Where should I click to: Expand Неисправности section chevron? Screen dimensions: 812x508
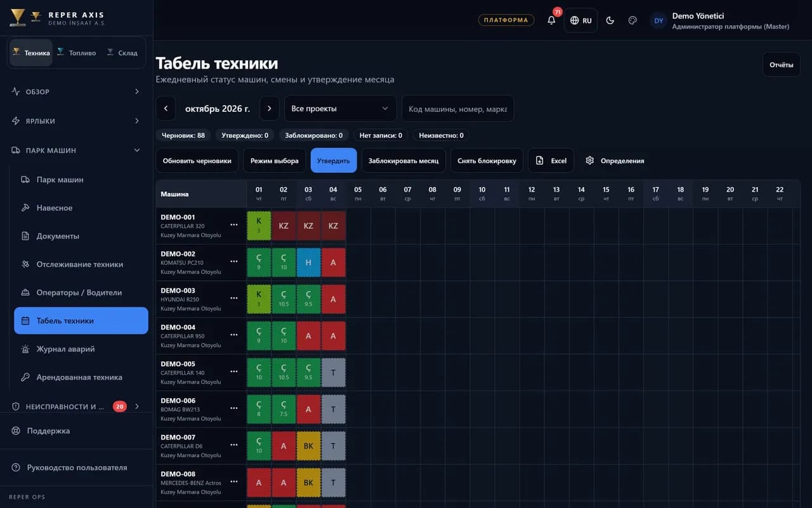[x=137, y=406]
